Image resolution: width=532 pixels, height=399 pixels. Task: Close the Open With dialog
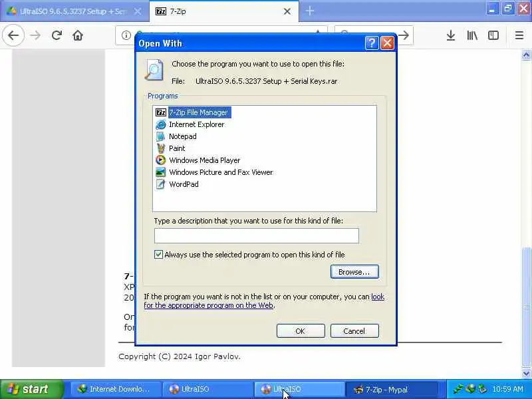(x=387, y=43)
